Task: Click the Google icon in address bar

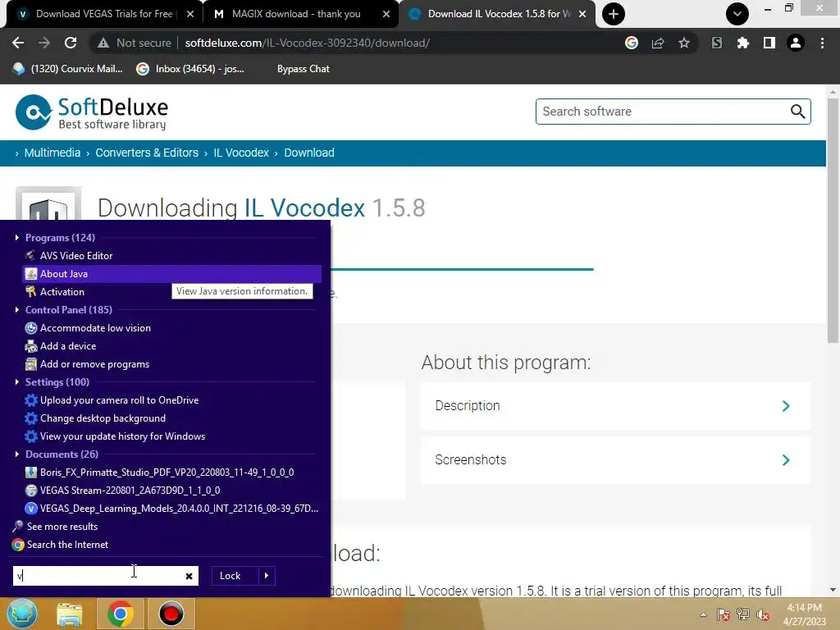Action: pyautogui.click(x=632, y=43)
